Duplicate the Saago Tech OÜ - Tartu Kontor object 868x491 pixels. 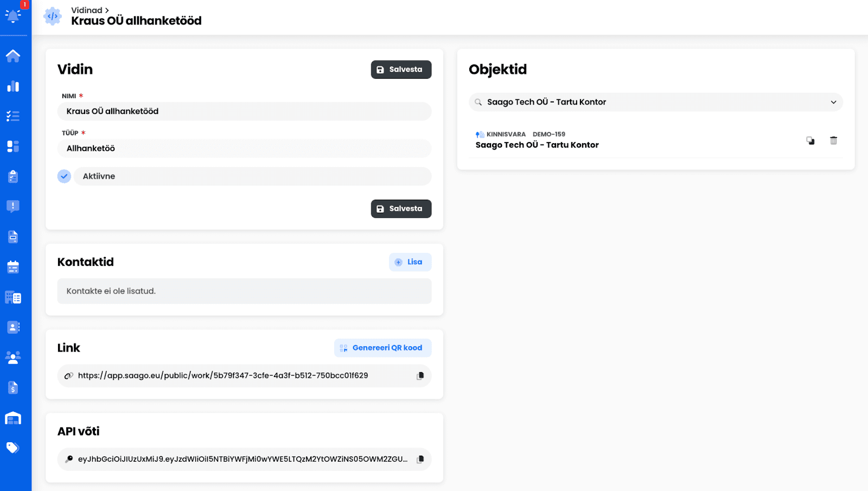pyautogui.click(x=810, y=141)
